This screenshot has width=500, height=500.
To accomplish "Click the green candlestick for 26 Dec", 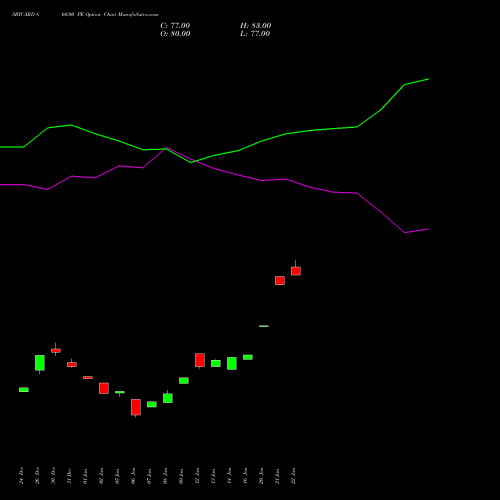I will pos(40,363).
